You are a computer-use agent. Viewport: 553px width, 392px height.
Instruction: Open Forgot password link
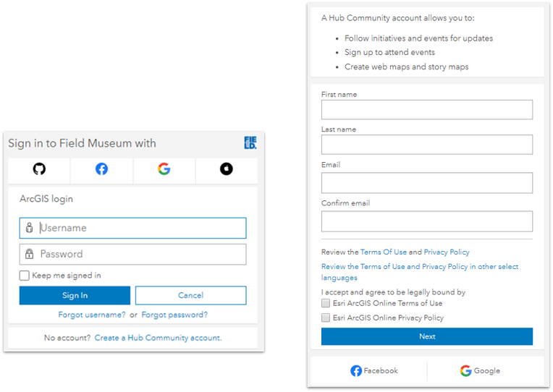(x=174, y=315)
